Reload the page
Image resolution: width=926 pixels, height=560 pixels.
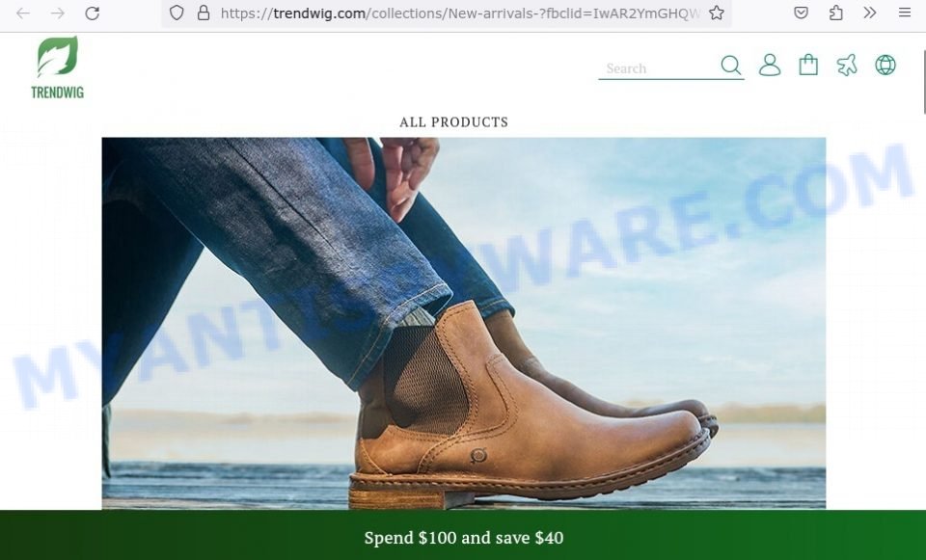(93, 13)
